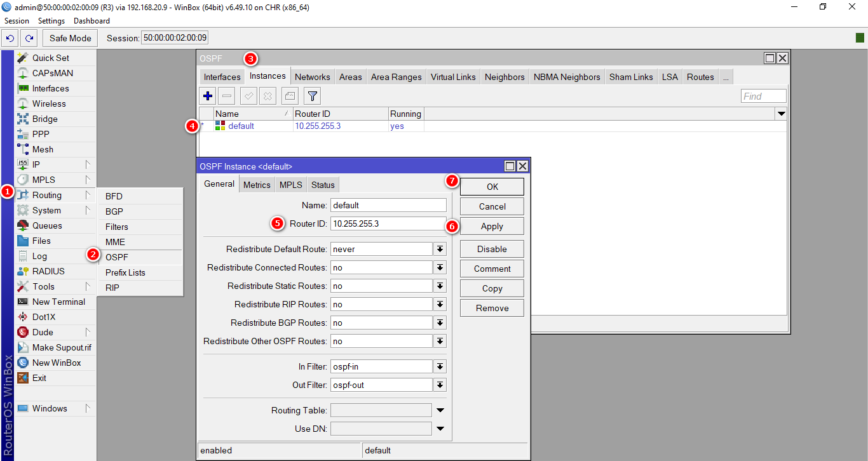Click the Router ID input field
This screenshot has width=868, height=461.
click(388, 224)
